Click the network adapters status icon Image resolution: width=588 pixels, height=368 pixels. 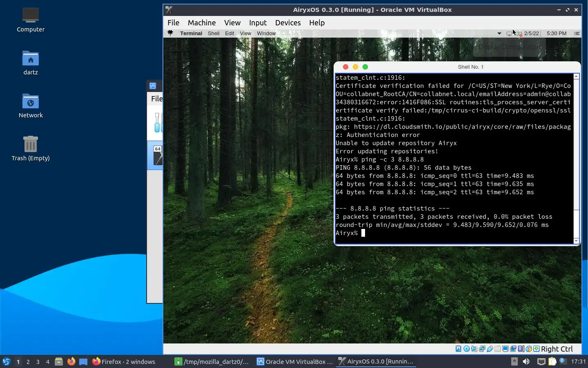tap(482, 349)
